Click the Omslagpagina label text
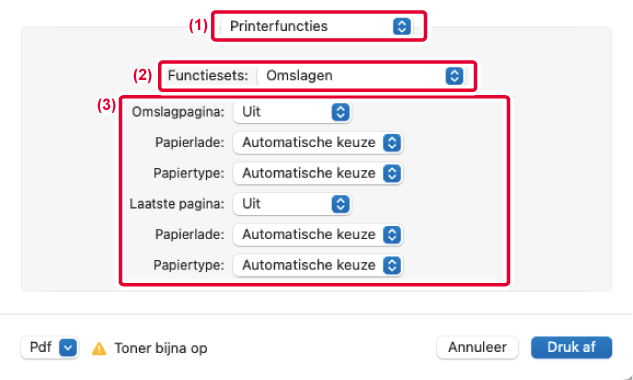The width and height of the screenshot is (633, 380). pos(178,112)
